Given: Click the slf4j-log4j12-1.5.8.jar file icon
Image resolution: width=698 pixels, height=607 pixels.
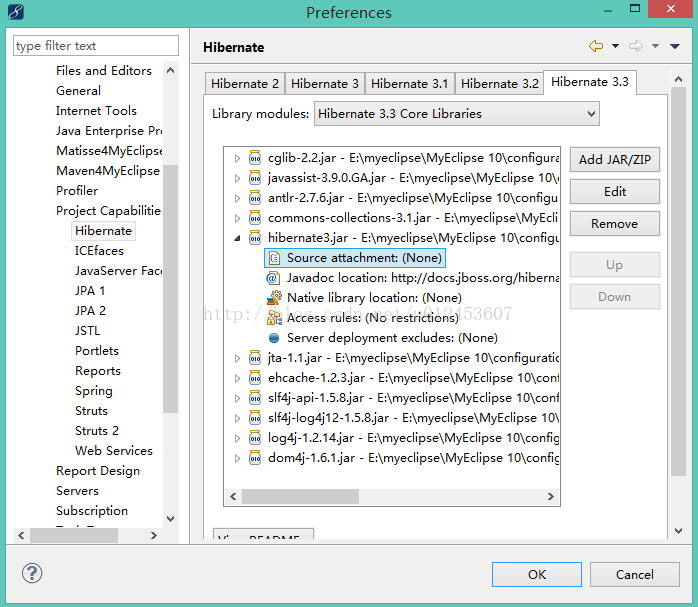Looking at the screenshot, I should [255, 418].
